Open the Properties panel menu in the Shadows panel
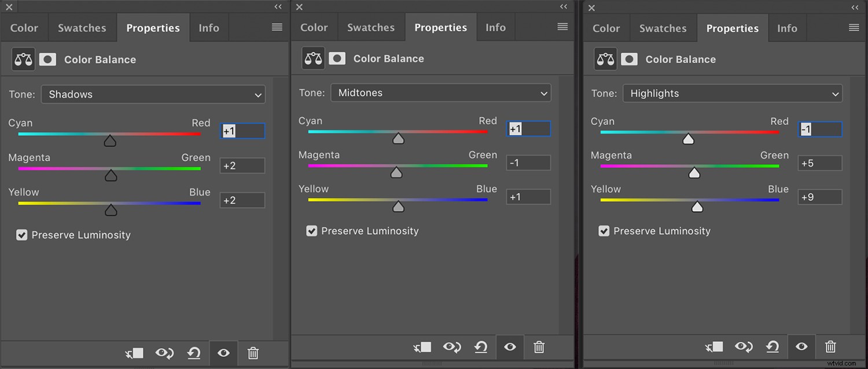 [276, 27]
